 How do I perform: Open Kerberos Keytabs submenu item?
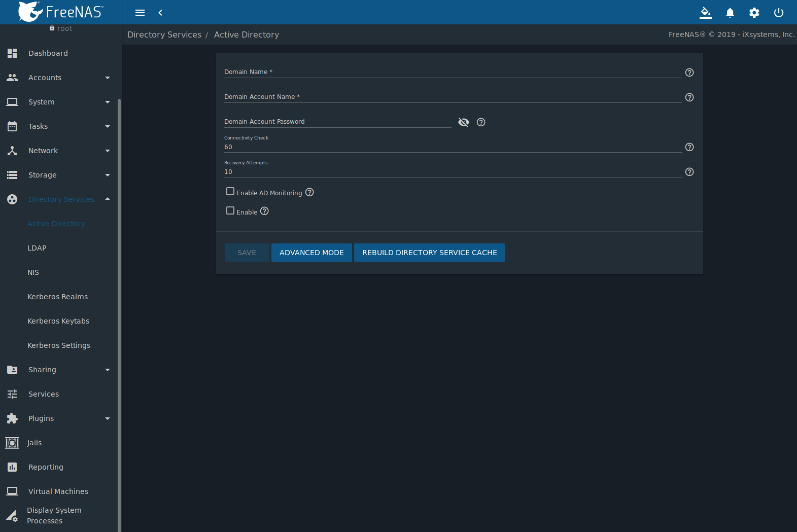pos(58,321)
